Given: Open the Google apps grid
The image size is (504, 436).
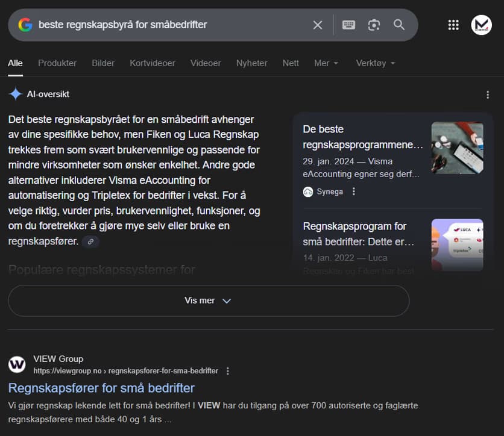Looking at the screenshot, I should [453, 25].
